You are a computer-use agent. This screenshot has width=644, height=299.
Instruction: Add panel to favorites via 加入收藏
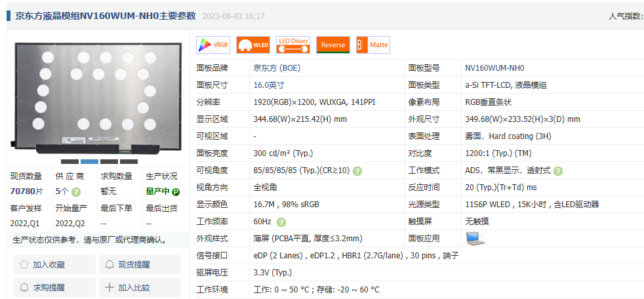tap(54, 264)
